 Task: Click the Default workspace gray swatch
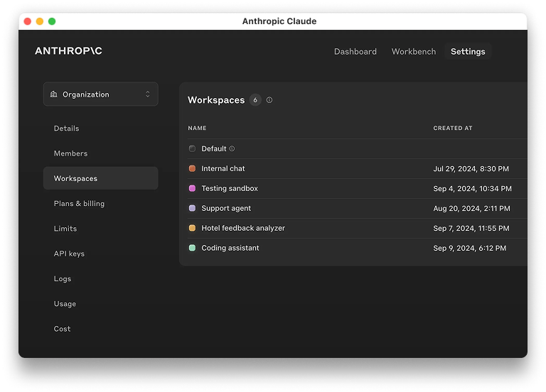(x=192, y=149)
